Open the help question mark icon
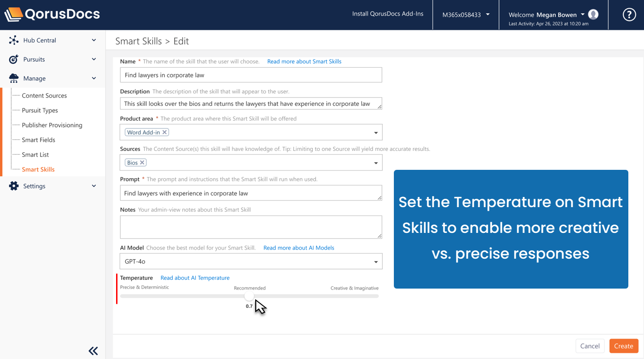 pyautogui.click(x=629, y=15)
